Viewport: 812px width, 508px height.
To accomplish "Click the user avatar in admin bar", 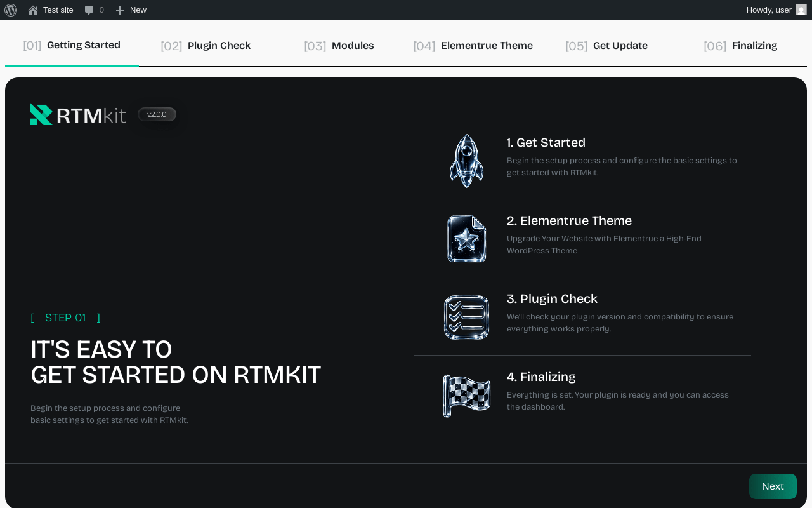I will tap(801, 10).
